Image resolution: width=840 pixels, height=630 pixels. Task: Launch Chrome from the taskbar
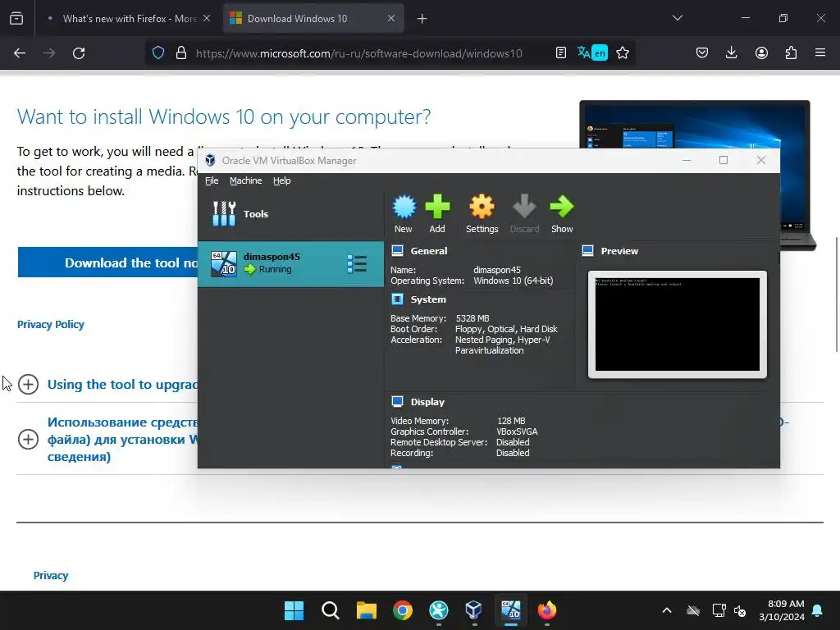point(403,610)
